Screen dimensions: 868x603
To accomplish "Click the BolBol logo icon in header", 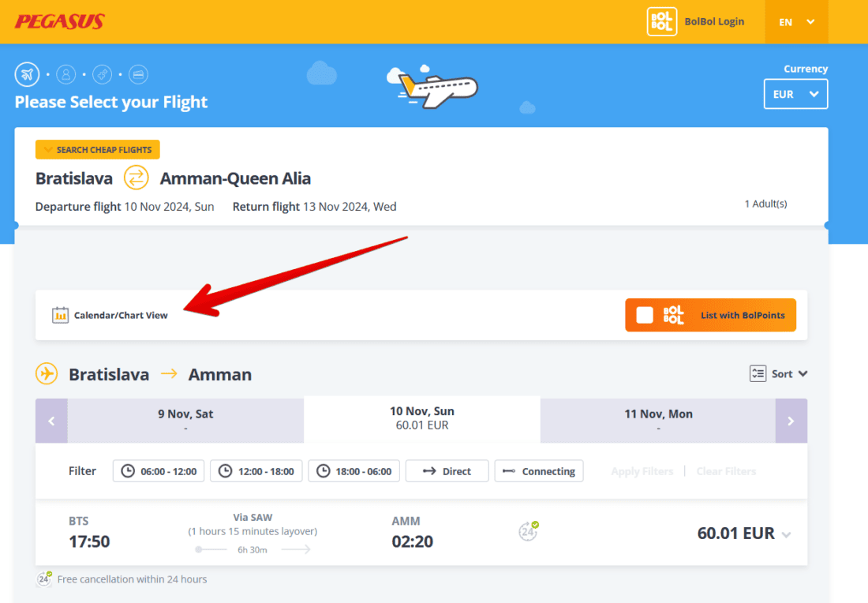I will [661, 22].
